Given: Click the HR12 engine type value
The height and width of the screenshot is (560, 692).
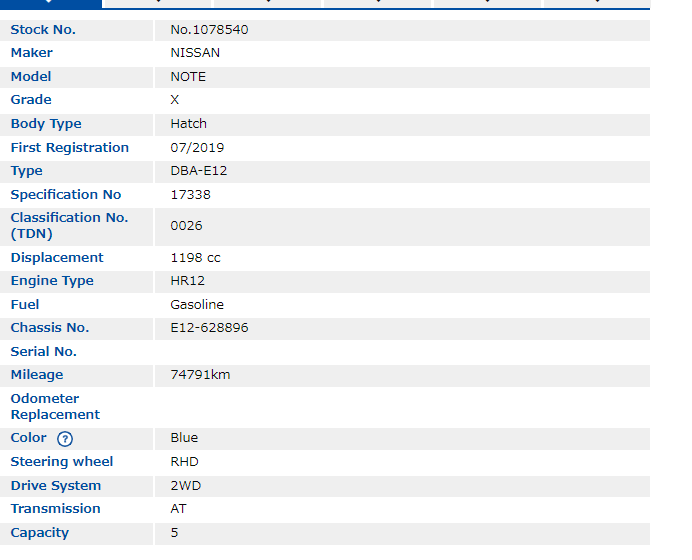Looking at the screenshot, I should 188,281.
